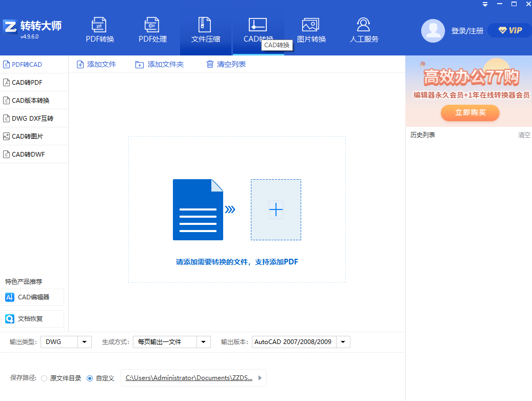The image size is (532, 401).
Task: Click the user avatar picture
Action: (433, 31)
